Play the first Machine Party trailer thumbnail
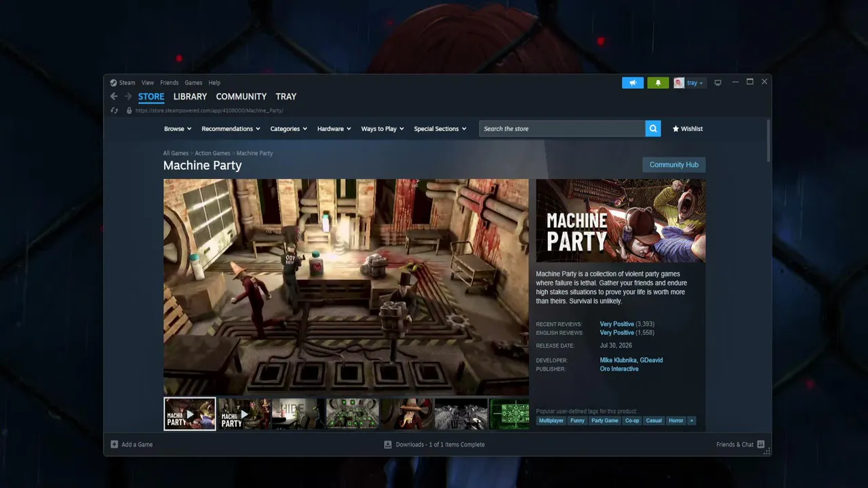Screen dimensions: 868x488 point(190,414)
